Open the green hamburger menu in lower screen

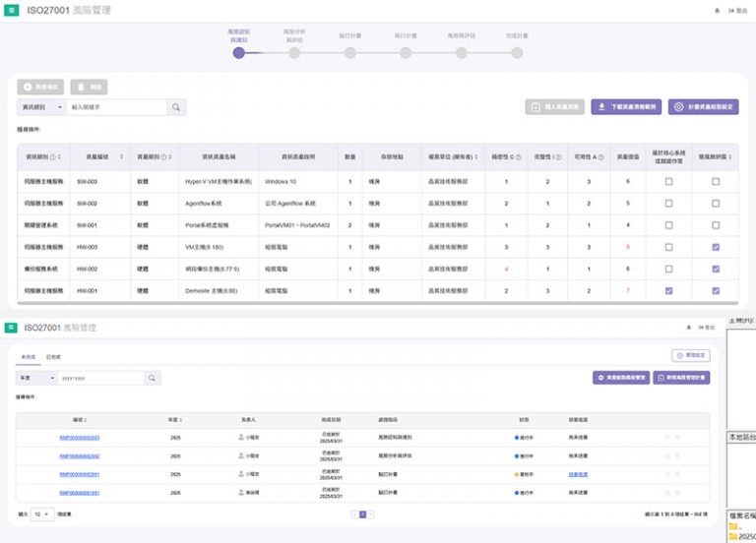coord(11,328)
